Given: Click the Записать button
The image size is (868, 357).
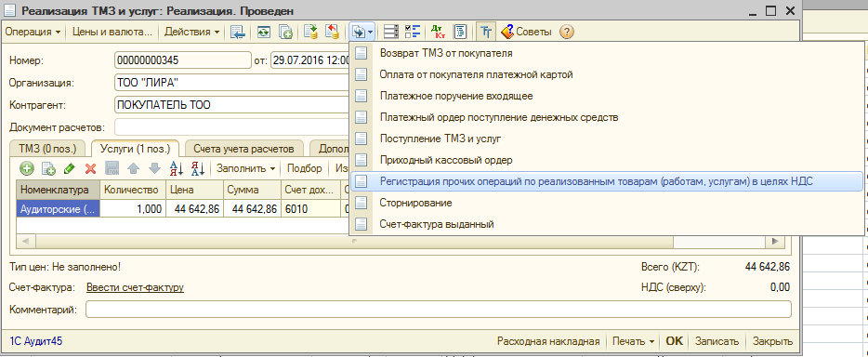Looking at the screenshot, I should pos(717,341).
